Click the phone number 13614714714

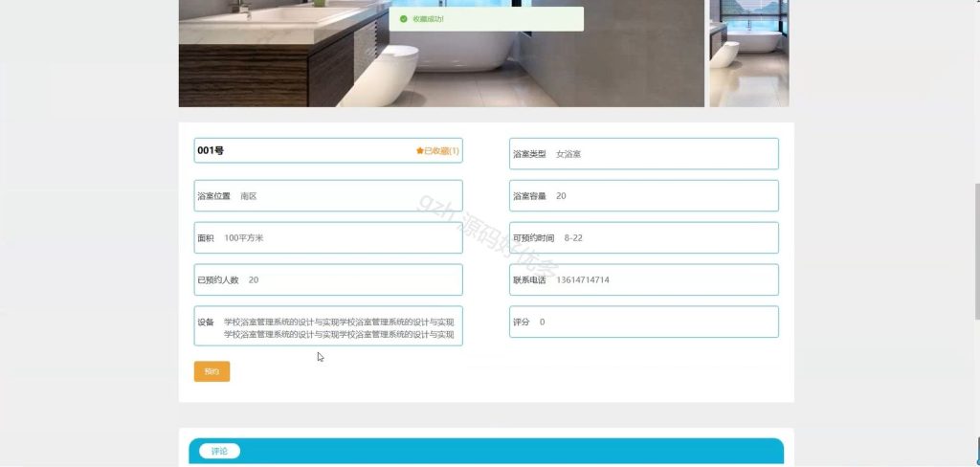point(583,280)
